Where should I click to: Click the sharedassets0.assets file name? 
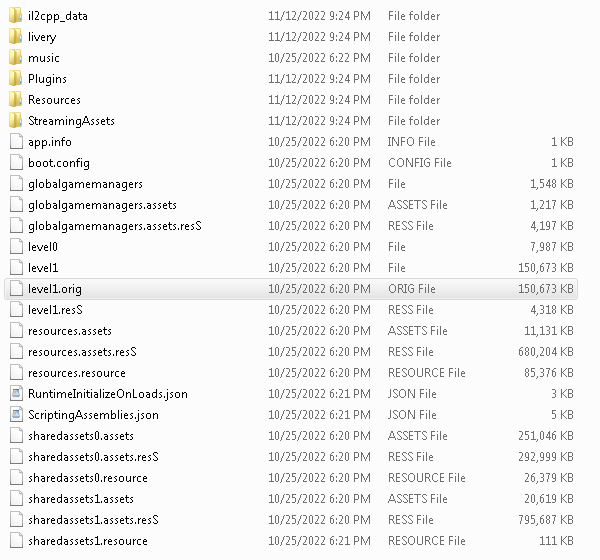81,436
